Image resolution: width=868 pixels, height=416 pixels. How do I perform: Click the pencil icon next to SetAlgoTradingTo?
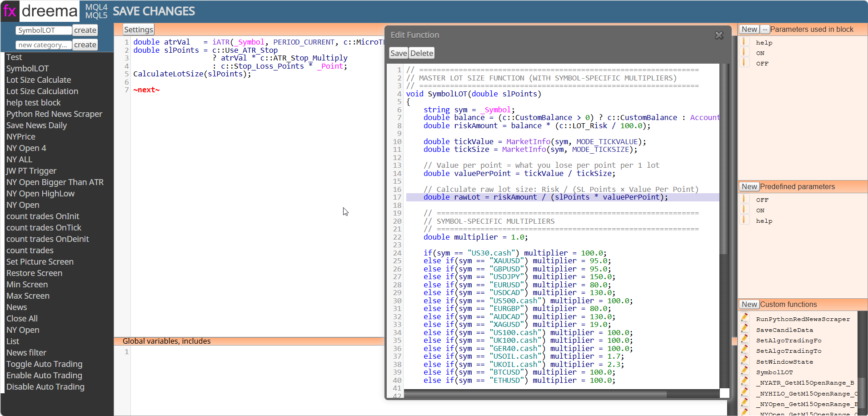(744, 350)
